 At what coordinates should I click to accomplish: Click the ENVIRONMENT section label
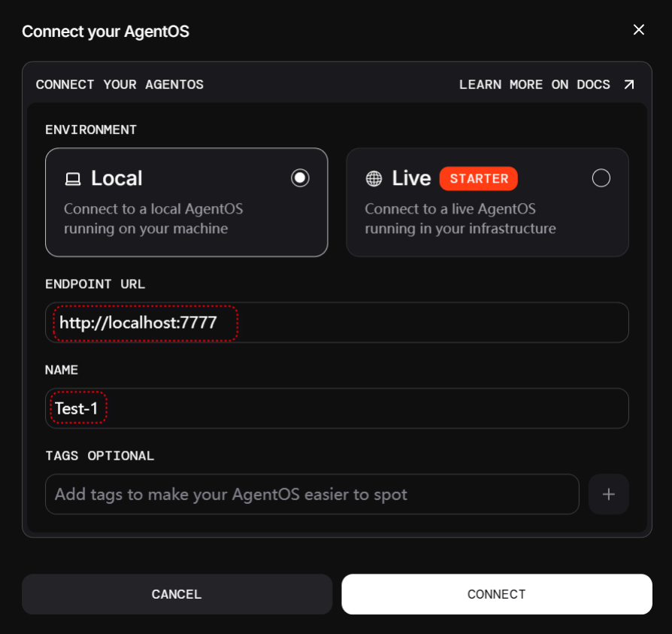point(91,129)
